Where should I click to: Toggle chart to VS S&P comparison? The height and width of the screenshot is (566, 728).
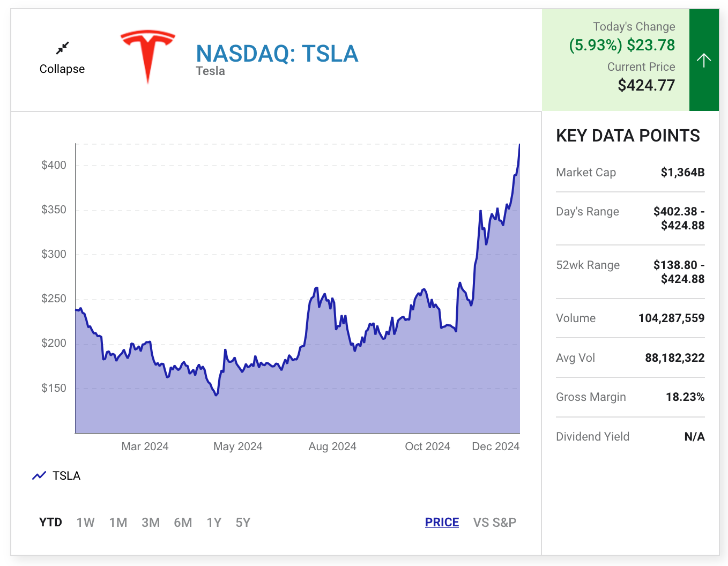tap(494, 522)
